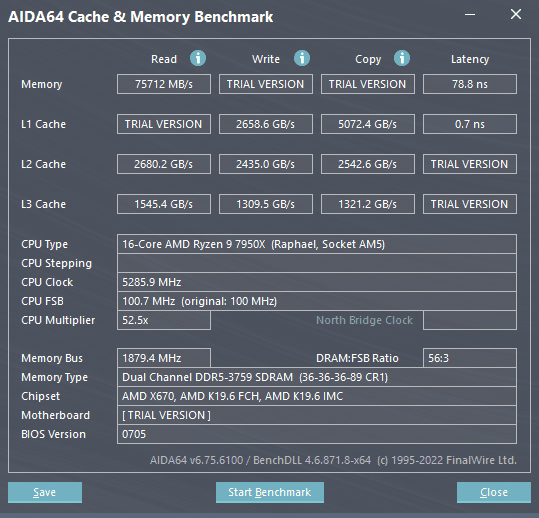Select the L3 Cache Read 1545.4 GB/s
539x518 pixels.
click(164, 204)
